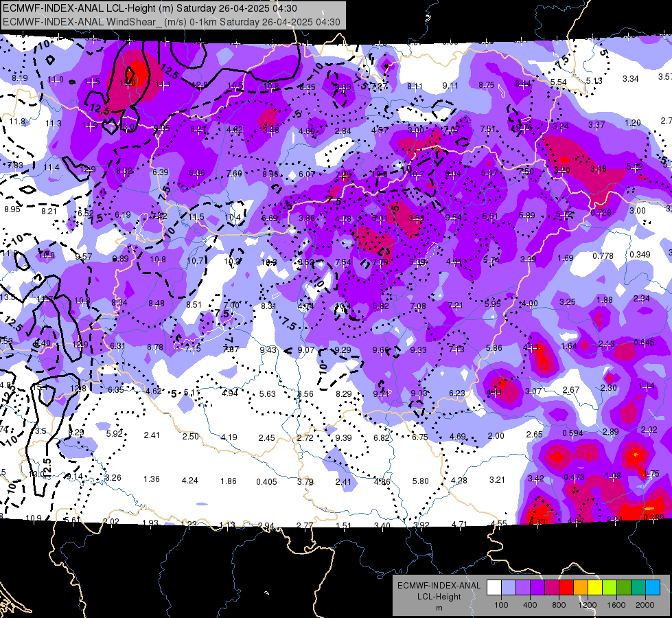The width and height of the screenshot is (672, 618).
Task: Click the white swatch in the LCL-Height legend
Action: pyautogui.click(x=494, y=587)
